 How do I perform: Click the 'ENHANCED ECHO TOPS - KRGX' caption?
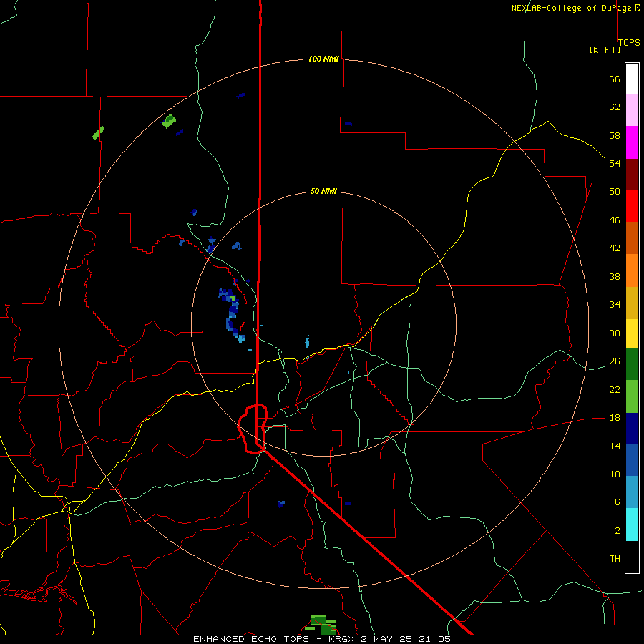point(273,639)
